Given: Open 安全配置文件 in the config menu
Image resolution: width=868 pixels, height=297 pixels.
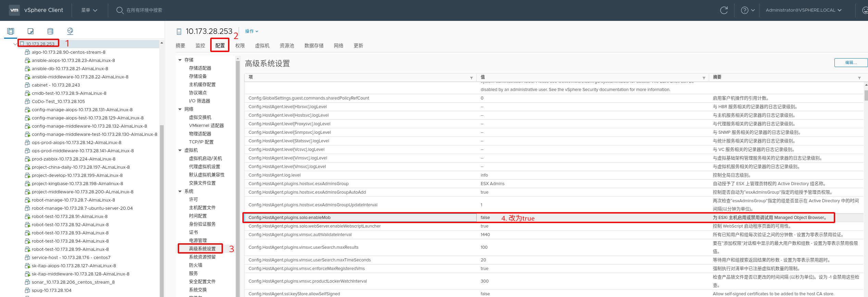Looking at the screenshot, I should click(x=202, y=282).
